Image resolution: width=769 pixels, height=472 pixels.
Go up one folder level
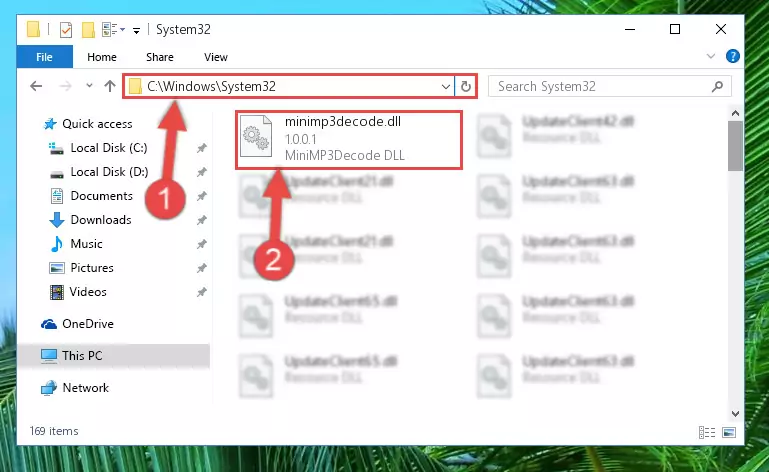point(110,86)
